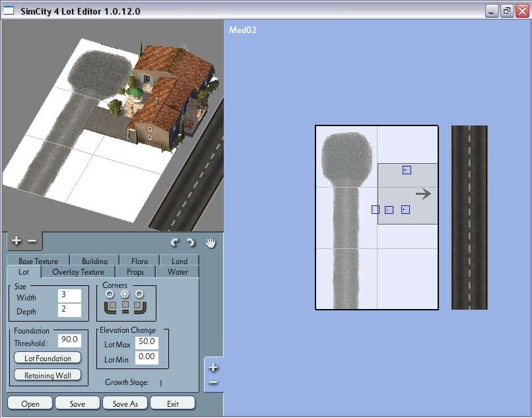
Task: Click the lot Width input field
Action: point(69,295)
